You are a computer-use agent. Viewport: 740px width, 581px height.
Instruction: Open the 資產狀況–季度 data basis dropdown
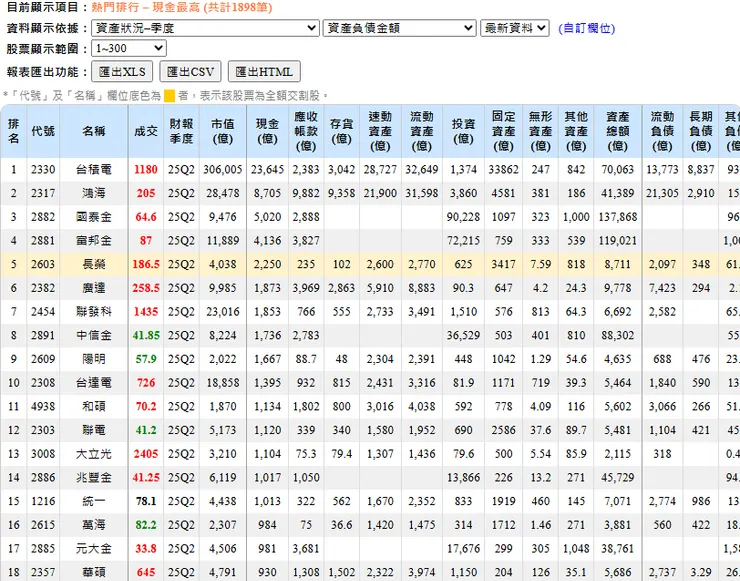[x=205, y=28]
